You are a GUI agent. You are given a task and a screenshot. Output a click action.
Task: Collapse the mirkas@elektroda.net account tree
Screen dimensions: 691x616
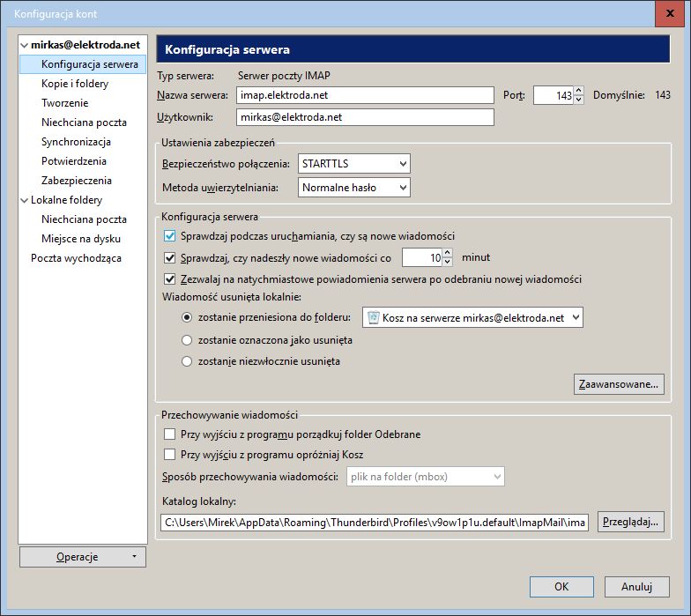tap(25, 45)
